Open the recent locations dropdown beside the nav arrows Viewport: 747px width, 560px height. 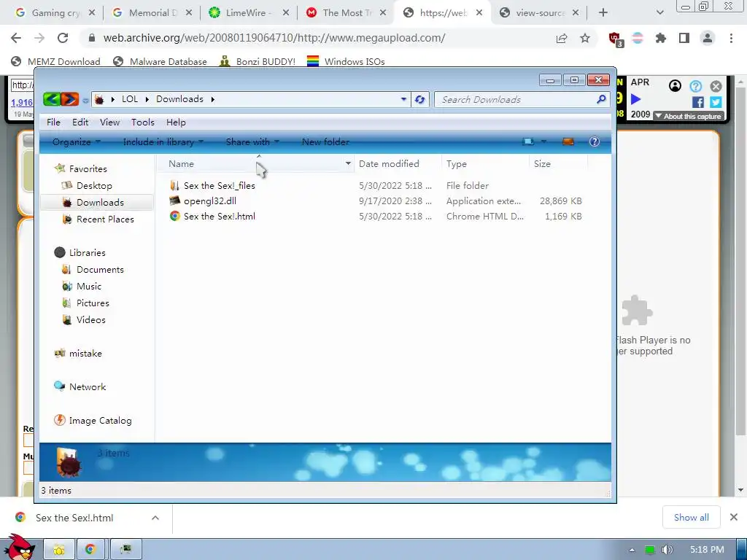click(x=85, y=100)
